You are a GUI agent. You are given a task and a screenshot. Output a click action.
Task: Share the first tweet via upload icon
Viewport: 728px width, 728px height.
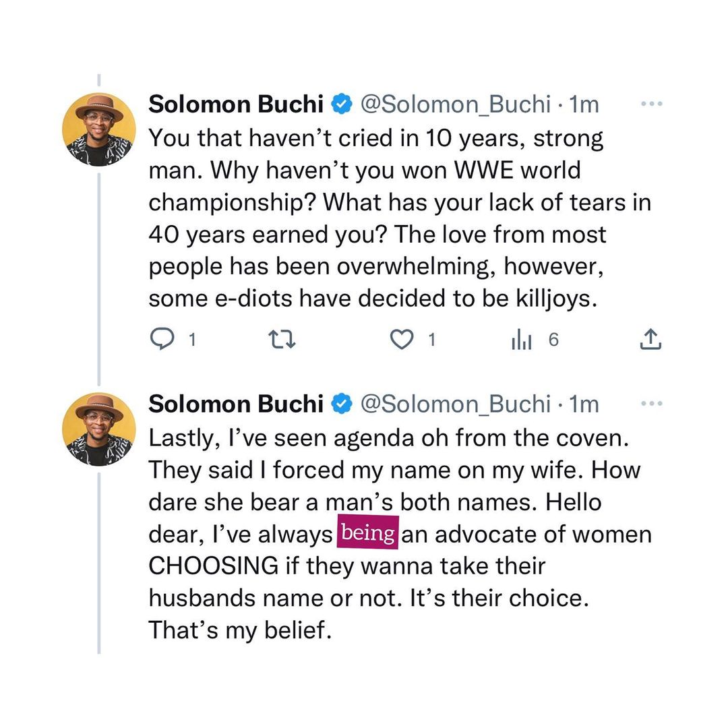650,340
